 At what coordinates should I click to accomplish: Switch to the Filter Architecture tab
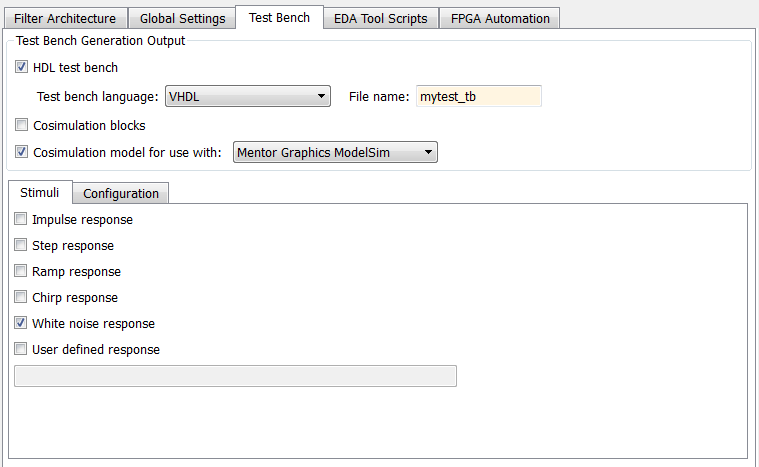65,18
